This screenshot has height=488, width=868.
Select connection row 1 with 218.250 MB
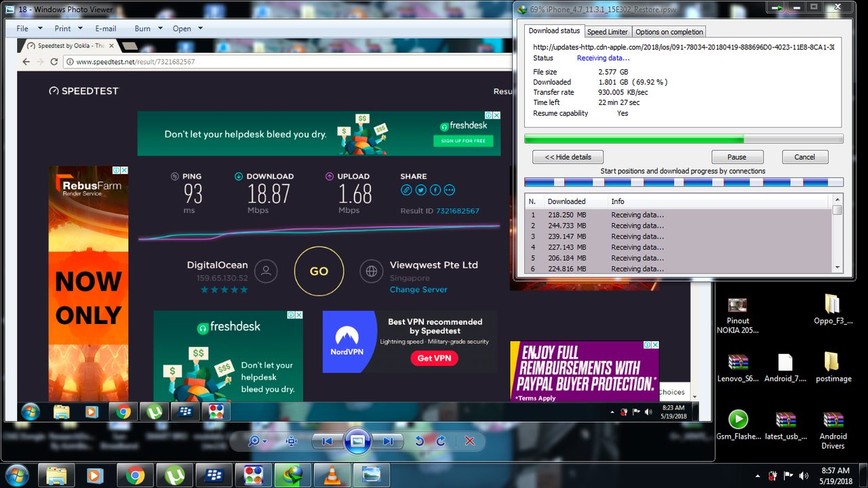click(x=678, y=215)
